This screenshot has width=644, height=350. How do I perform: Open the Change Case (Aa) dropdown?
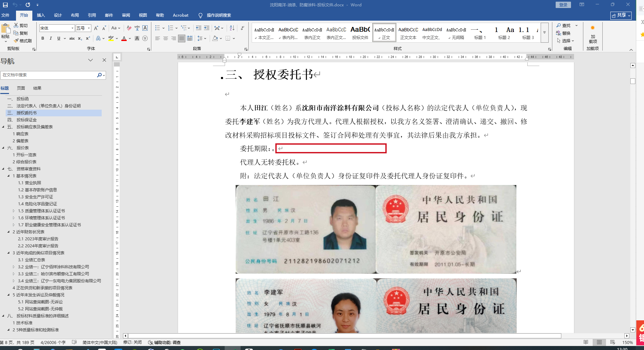[x=116, y=28]
